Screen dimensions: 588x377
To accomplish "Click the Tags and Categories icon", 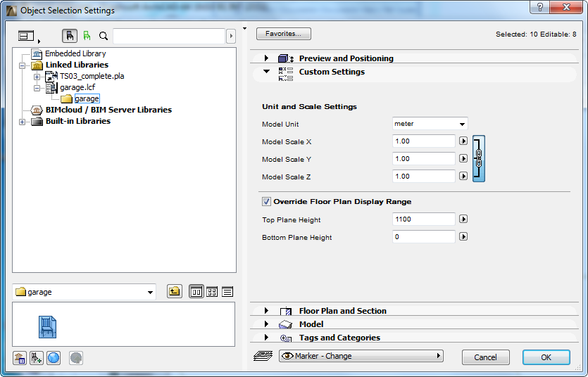I will 286,338.
